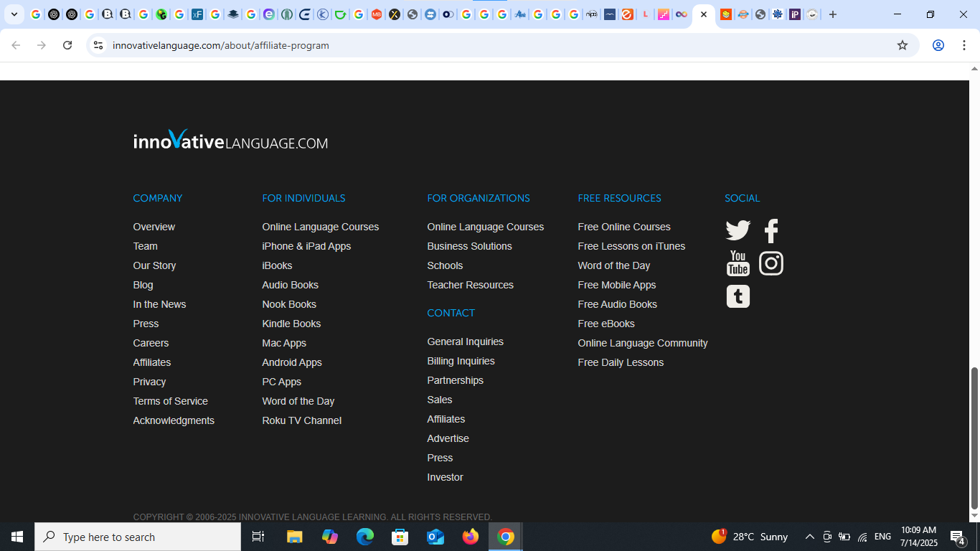Visit the Blog link
980x551 pixels.
click(x=143, y=285)
